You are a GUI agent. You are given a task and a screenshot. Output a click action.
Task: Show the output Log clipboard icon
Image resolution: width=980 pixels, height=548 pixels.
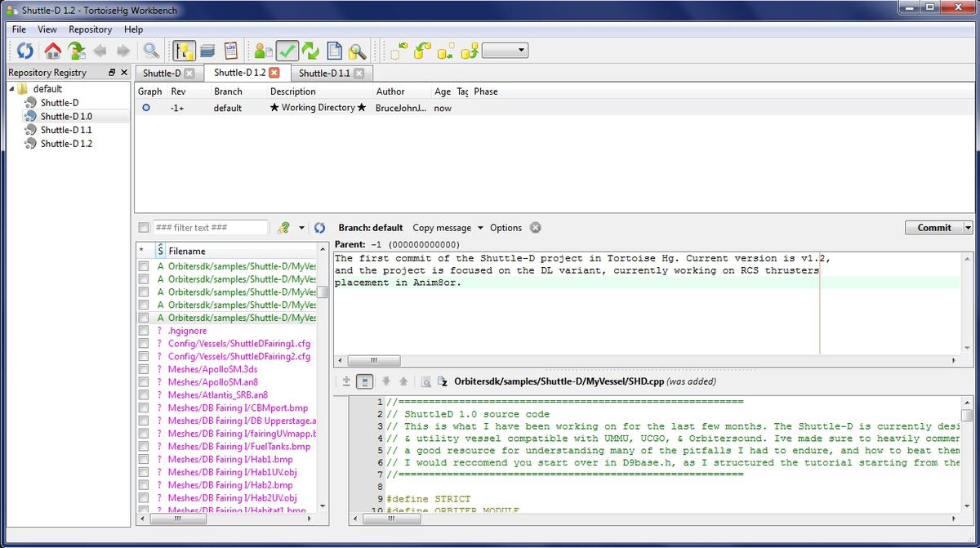(230, 51)
